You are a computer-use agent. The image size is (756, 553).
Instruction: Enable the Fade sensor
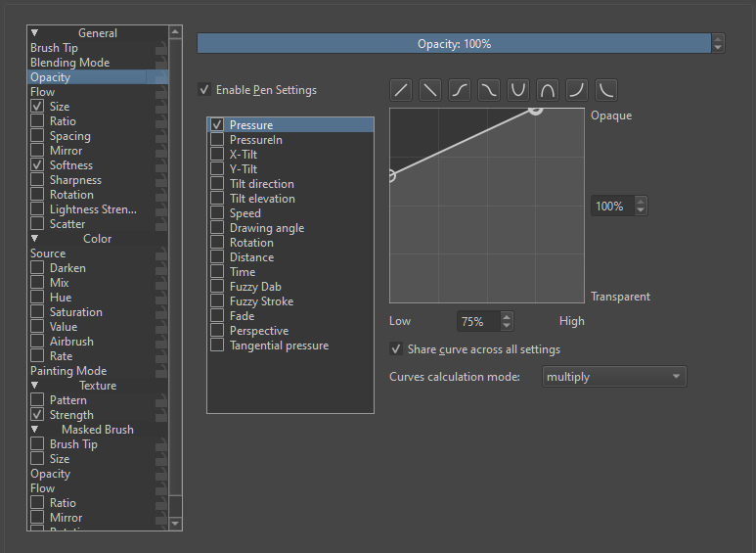217,316
